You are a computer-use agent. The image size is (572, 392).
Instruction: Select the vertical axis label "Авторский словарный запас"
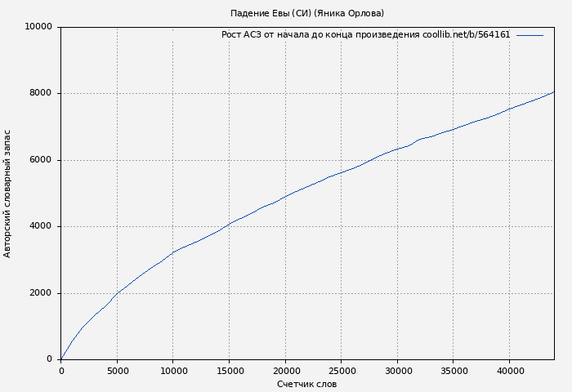pos(8,194)
